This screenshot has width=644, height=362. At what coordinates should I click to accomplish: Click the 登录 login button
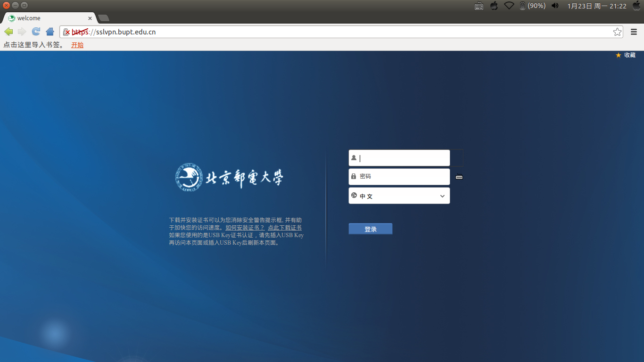(x=371, y=229)
